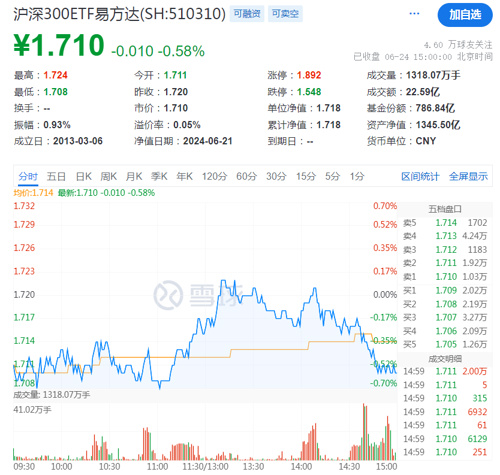The width and height of the screenshot is (500, 475).
Task: Choose the 30分 interval tab
Action: [276, 176]
